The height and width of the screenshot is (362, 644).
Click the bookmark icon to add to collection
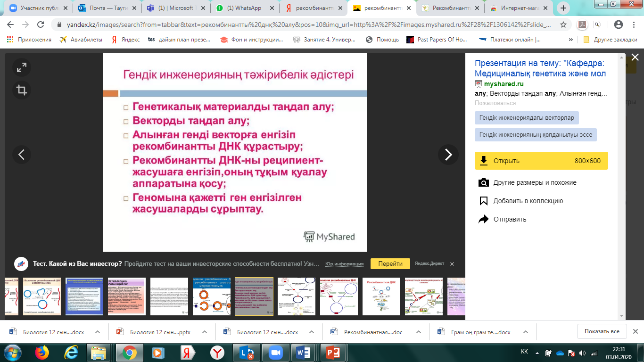483,201
